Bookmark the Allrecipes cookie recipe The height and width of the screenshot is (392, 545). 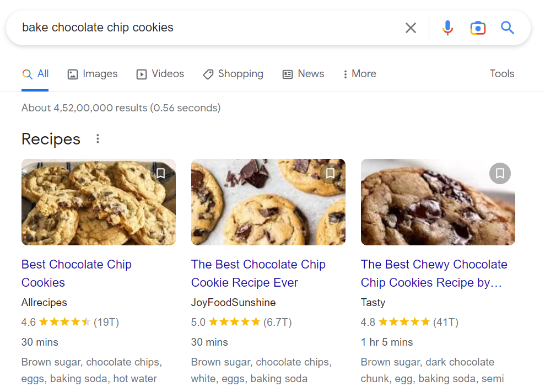point(160,173)
